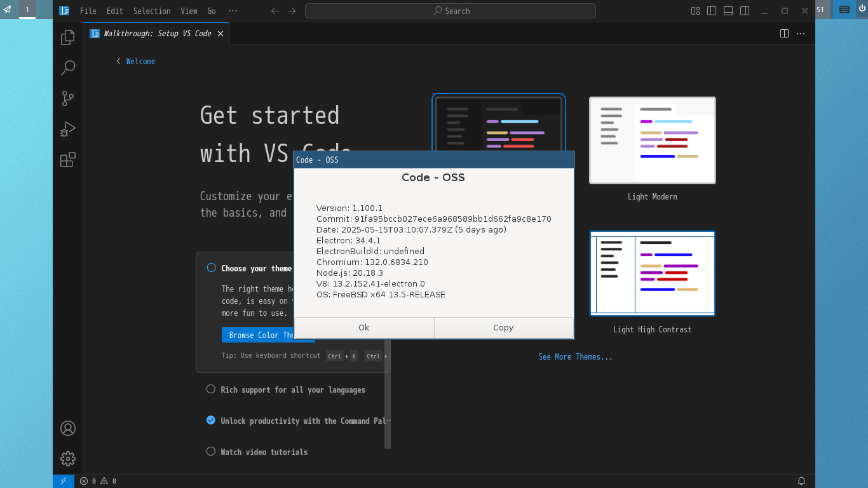Open the File menu
868x488 pixels.
pos(88,11)
